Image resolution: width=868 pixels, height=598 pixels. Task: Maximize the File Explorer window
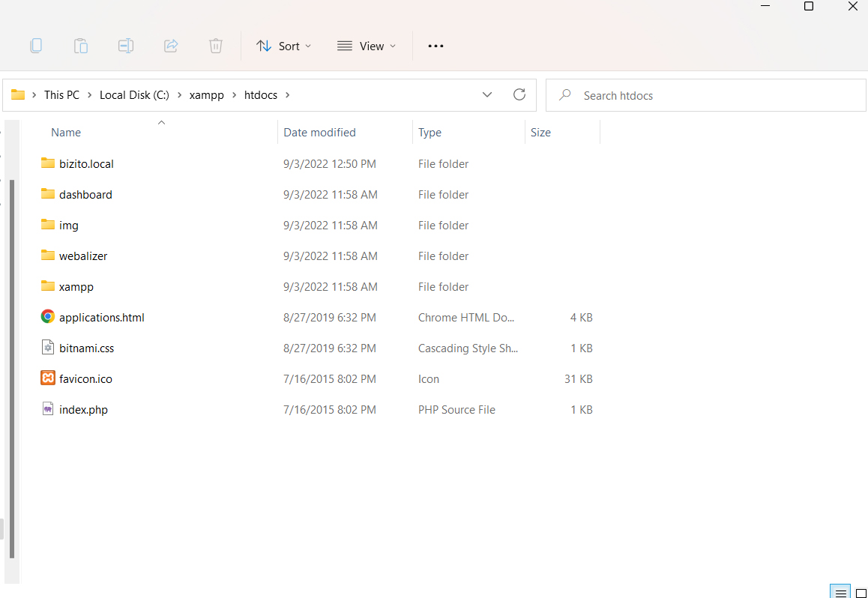click(x=808, y=6)
